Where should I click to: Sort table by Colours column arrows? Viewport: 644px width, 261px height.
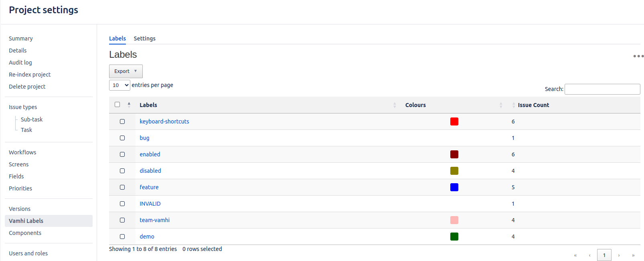[x=501, y=105]
